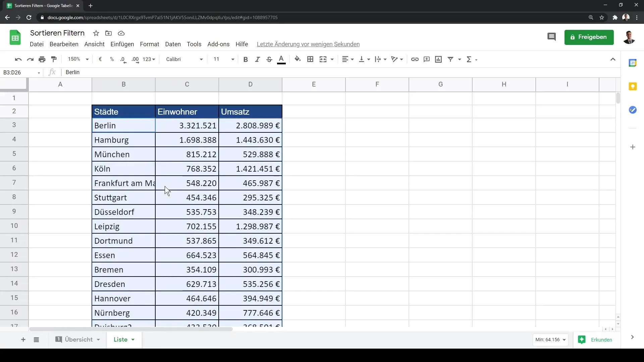Image resolution: width=644 pixels, height=362 pixels.
Task: Toggle strikethrough formatting
Action: pyautogui.click(x=269, y=59)
